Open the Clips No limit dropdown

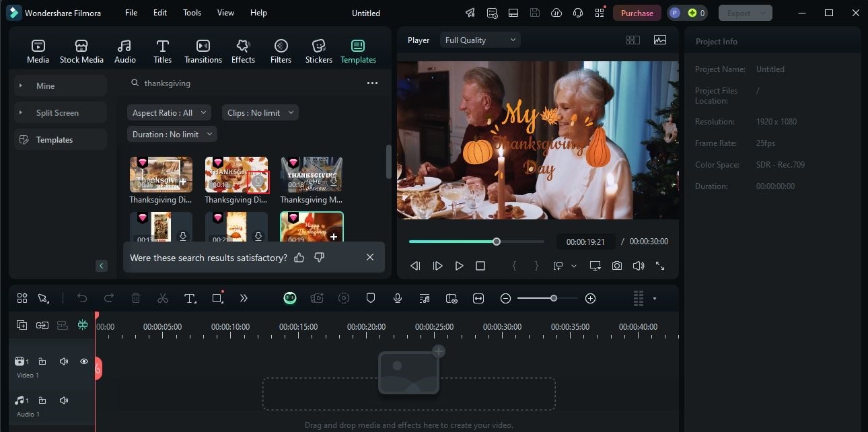(x=260, y=113)
